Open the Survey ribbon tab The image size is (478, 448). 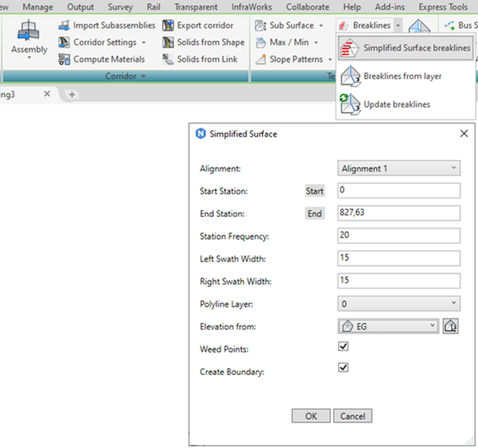(x=120, y=7)
